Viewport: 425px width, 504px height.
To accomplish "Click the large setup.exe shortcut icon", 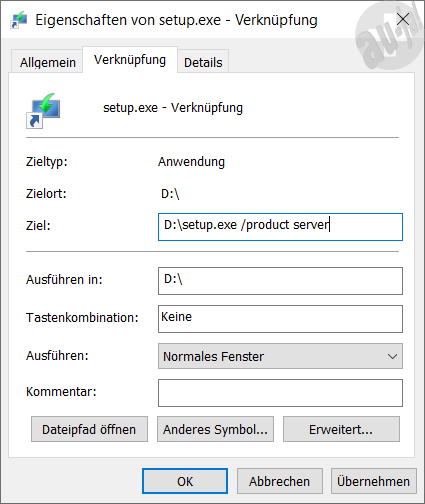I will 43,111.
